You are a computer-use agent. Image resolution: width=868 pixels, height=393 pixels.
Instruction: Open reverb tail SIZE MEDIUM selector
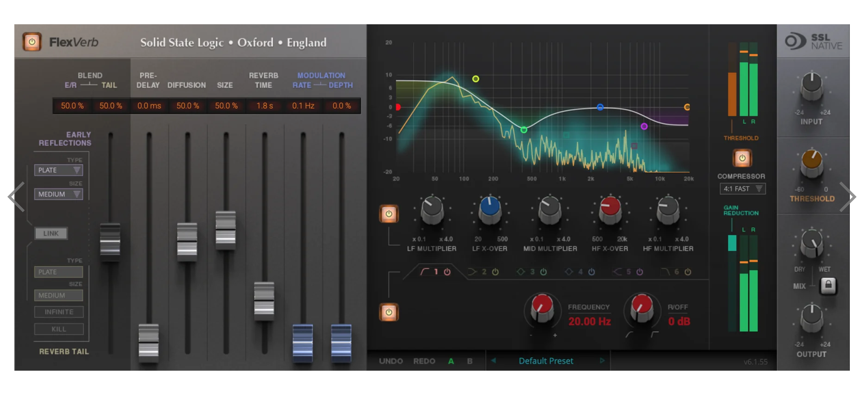tap(59, 295)
